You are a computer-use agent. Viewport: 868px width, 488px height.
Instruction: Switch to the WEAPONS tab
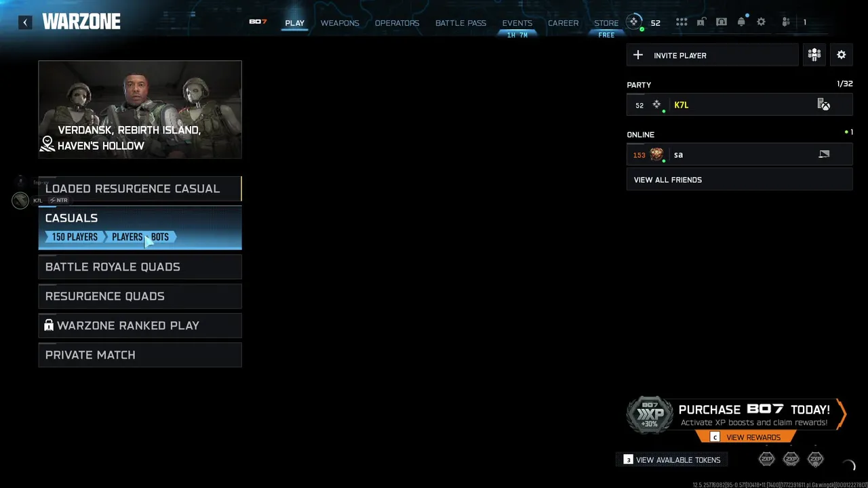[340, 23]
